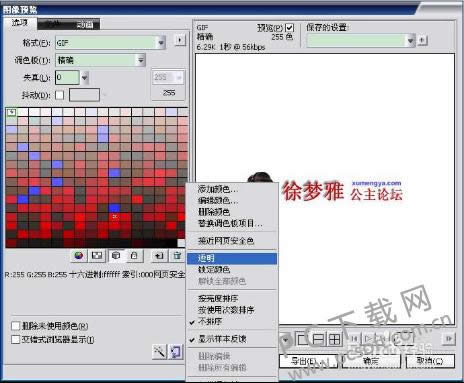
Task: Toggle the 抖动 dither checkbox
Action: coord(60,95)
